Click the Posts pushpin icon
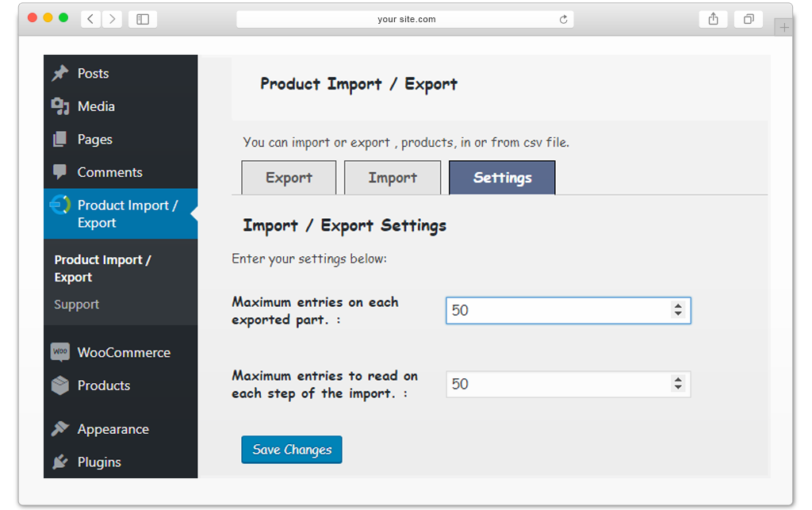Viewport: 812px width, 510px height. click(x=60, y=73)
